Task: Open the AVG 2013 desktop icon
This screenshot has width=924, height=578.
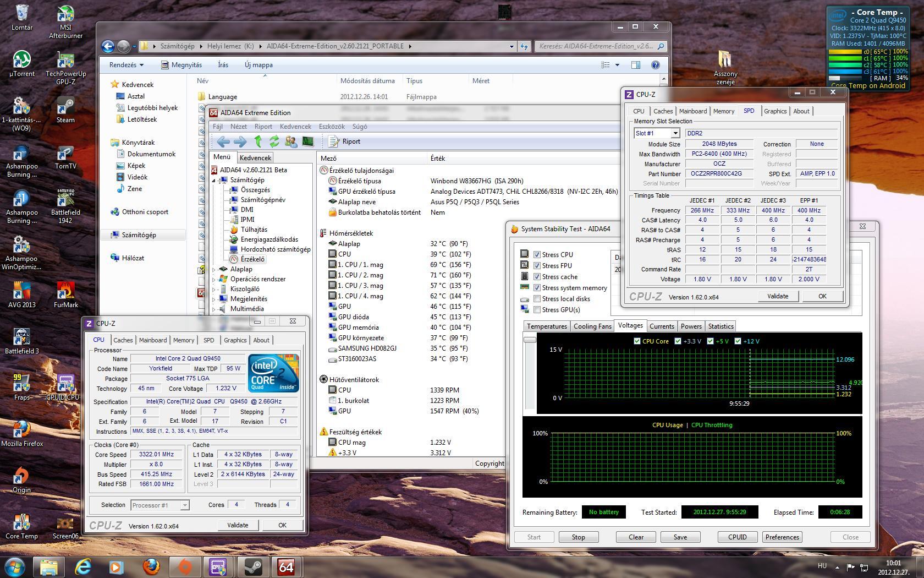Action: point(22,295)
